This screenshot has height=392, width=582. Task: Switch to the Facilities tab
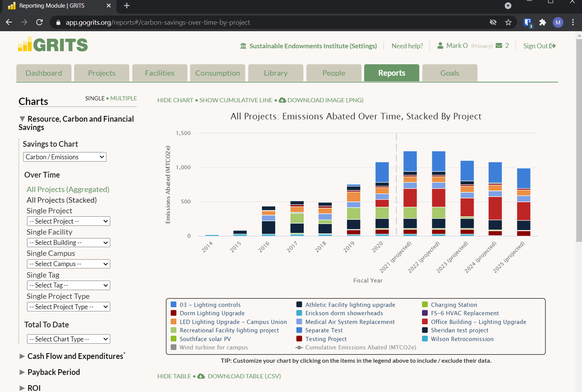160,73
